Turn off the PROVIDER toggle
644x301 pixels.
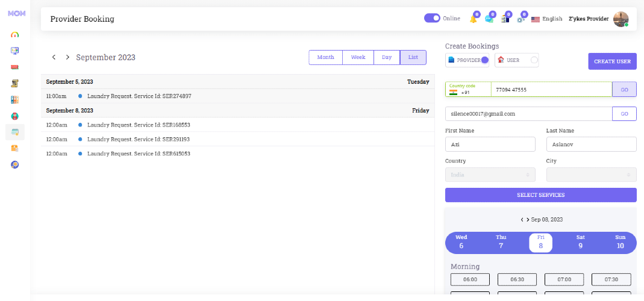[484, 60]
